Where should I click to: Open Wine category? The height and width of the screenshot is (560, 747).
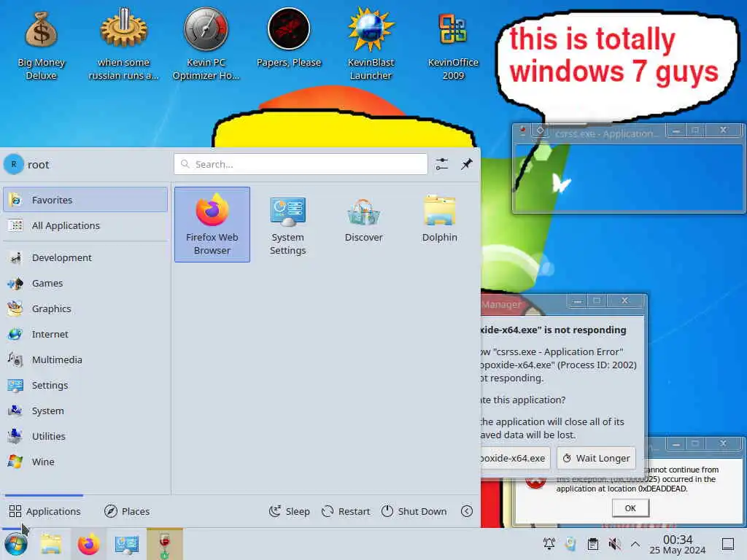(85, 462)
